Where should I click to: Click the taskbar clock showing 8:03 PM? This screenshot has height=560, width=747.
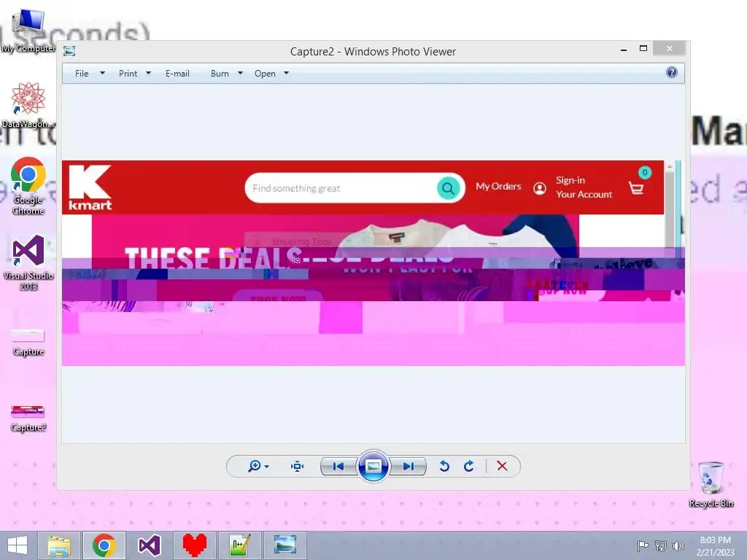tap(715, 546)
